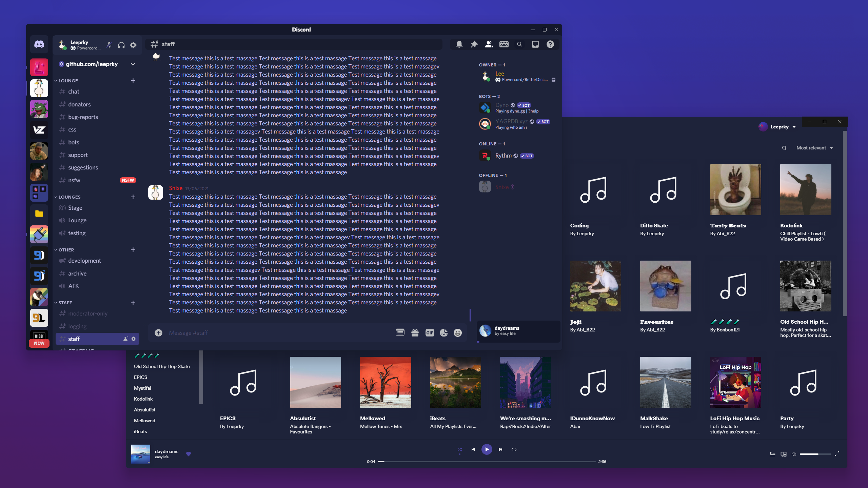
Task: Click the message attachment plus button
Action: [x=158, y=333]
